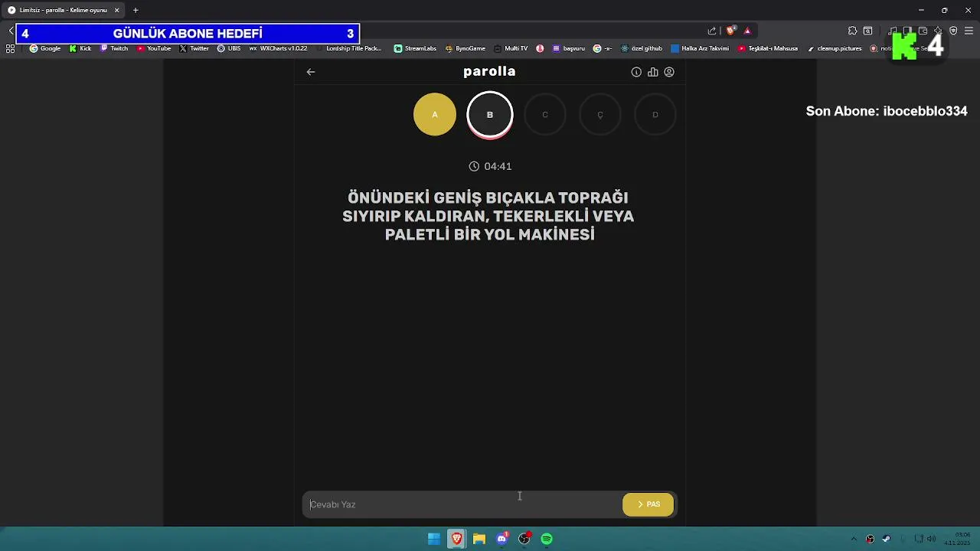
Task: Open the statistics bar-chart icon
Action: pyautogui.click(x=653, y=72)
